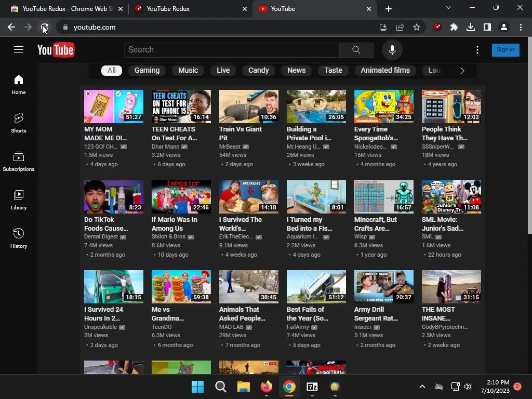532x399 pixels.
Task: Open the Chrome extensions puzzle icon
Action: pyautogui.click(x=454, y=27)
